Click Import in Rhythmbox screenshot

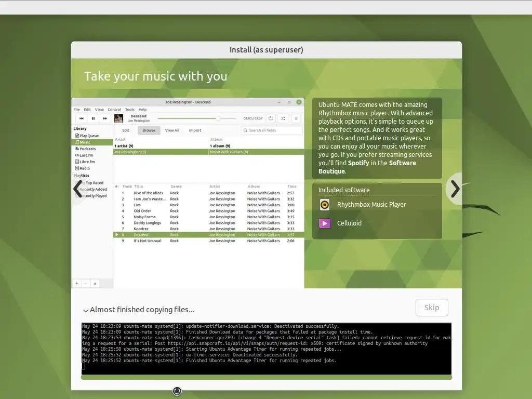(195, 130)
